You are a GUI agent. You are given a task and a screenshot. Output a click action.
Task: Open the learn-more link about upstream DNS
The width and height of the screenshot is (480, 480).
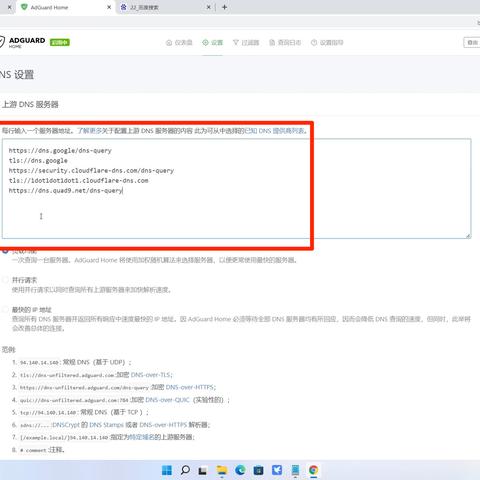click(89, 131)
